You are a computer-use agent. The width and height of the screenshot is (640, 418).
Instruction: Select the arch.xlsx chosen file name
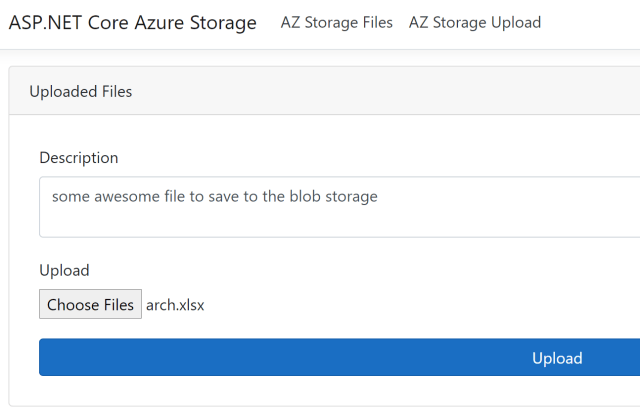(175, 305)
